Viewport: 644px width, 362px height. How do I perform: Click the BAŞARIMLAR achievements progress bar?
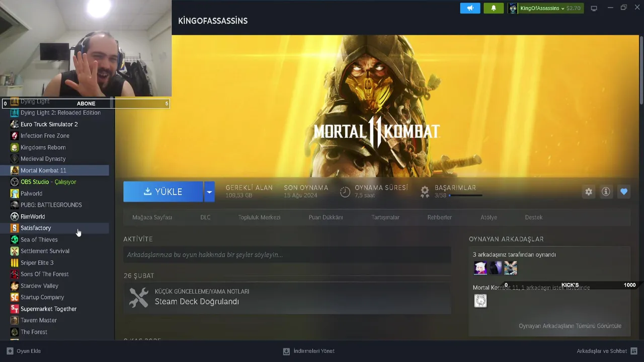click(x=465, y=196)
